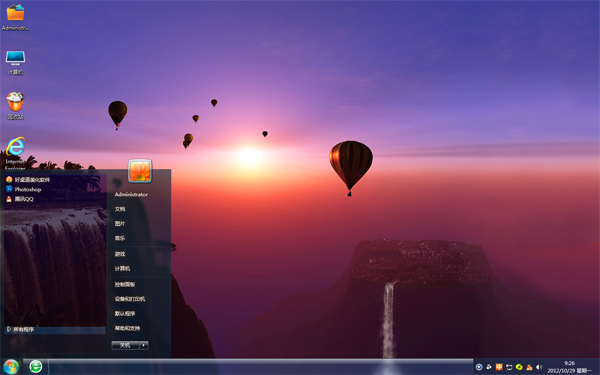The image size is (600, 375).
Task: Launch Photoshop from Start menu
Action: pyautogui.click(x=24, y=189)
